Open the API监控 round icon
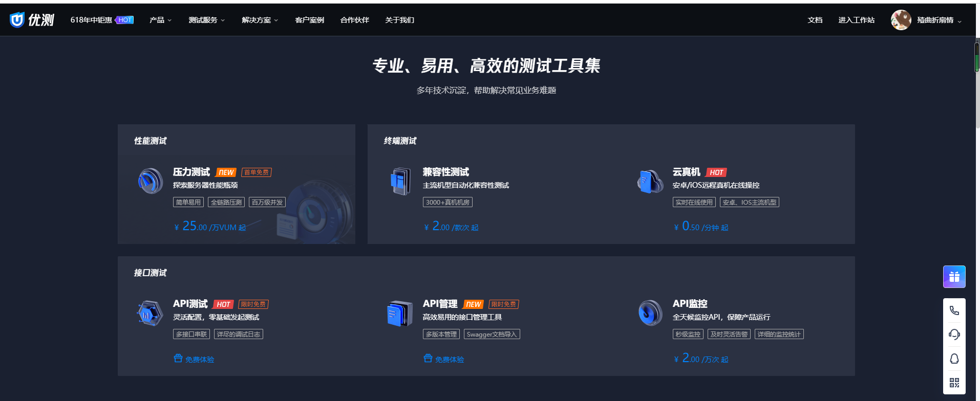This screenshot has height=401, width=980. pyautogui.click(x=650, y=313)
